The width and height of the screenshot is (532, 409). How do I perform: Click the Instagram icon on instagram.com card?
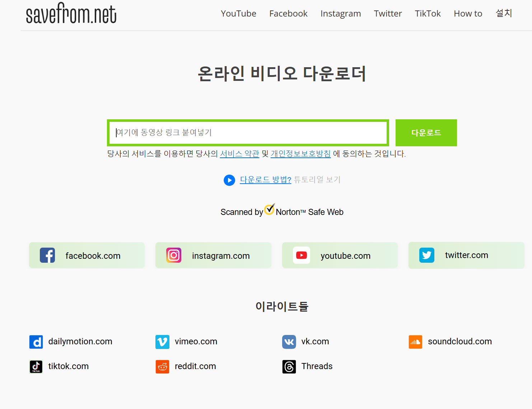tap(174, 255)
